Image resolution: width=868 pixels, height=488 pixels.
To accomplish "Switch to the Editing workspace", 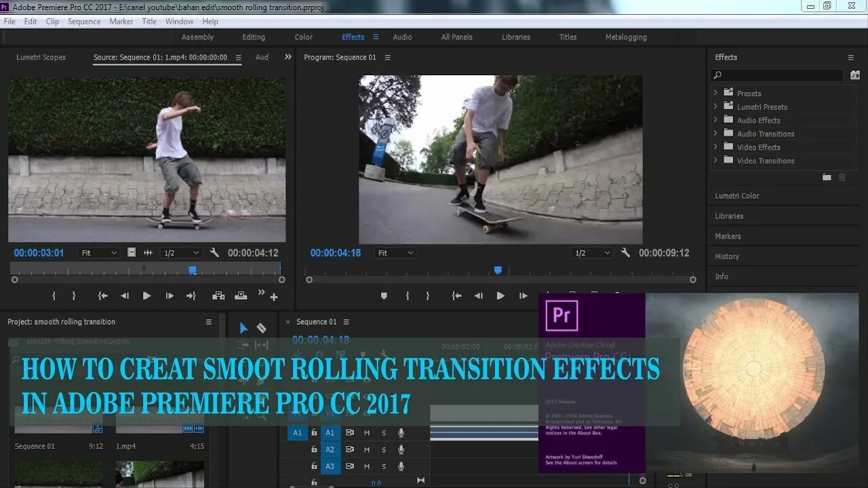I will pos(254,37).
